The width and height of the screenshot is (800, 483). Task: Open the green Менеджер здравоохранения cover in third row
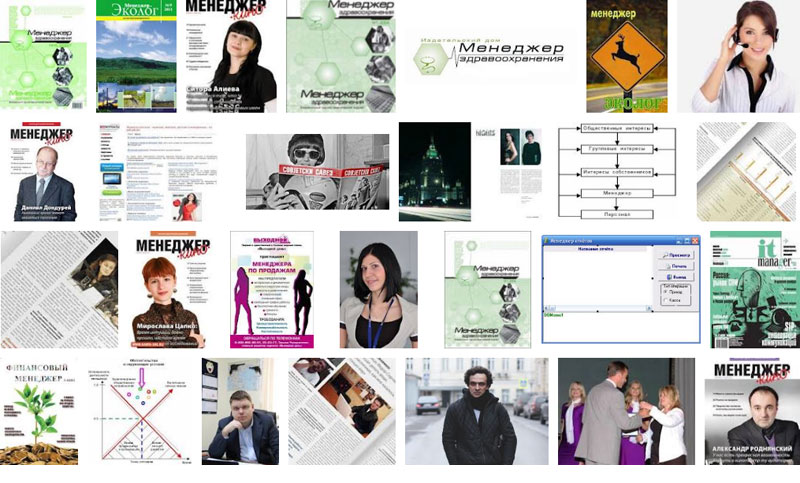point(487,290)
